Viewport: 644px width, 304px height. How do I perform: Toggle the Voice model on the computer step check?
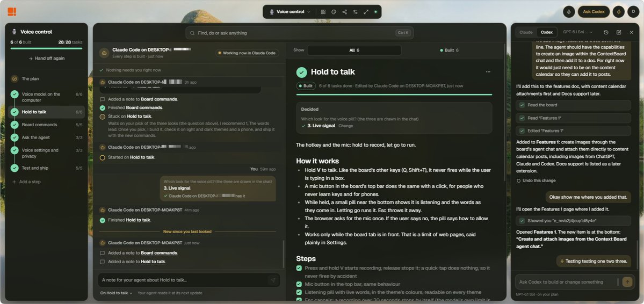(x=15, y=95)
